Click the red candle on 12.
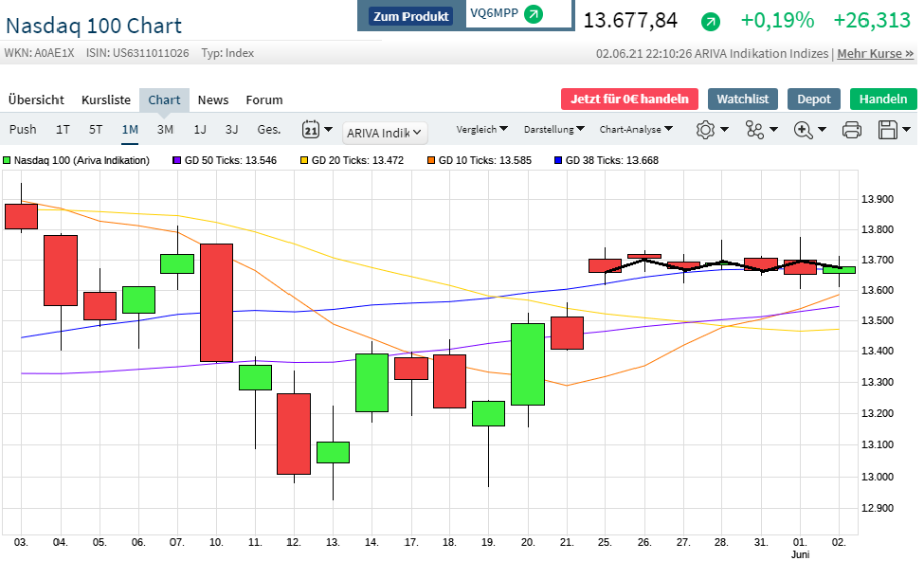924x561 pixels. (294, 434)
